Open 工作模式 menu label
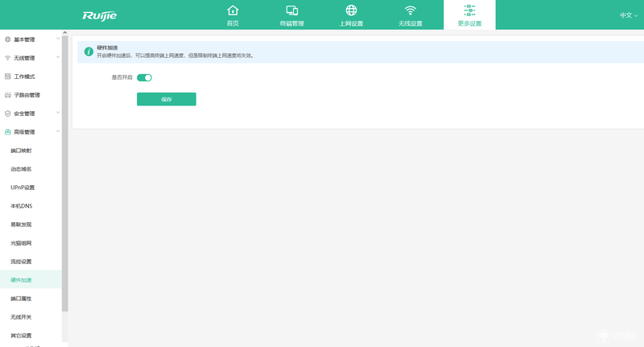Screen dimensions: 644x347 point(24,76)
